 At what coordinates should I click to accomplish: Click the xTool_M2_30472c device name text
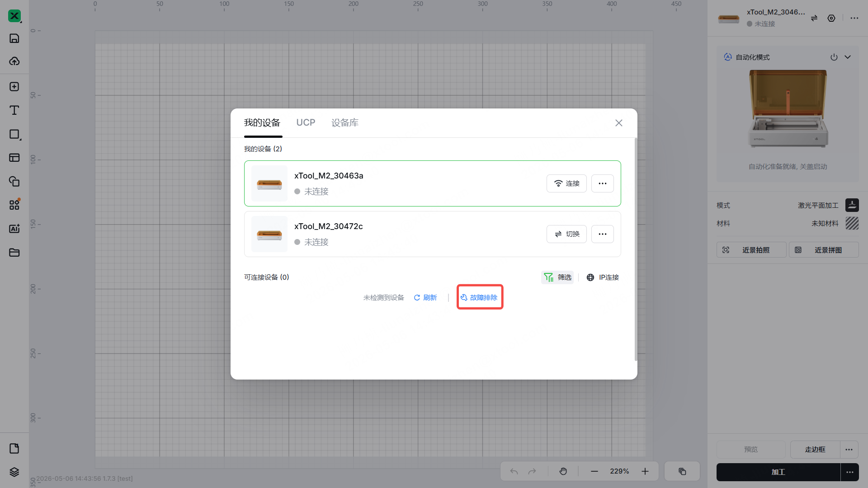(x=329, y=226)
